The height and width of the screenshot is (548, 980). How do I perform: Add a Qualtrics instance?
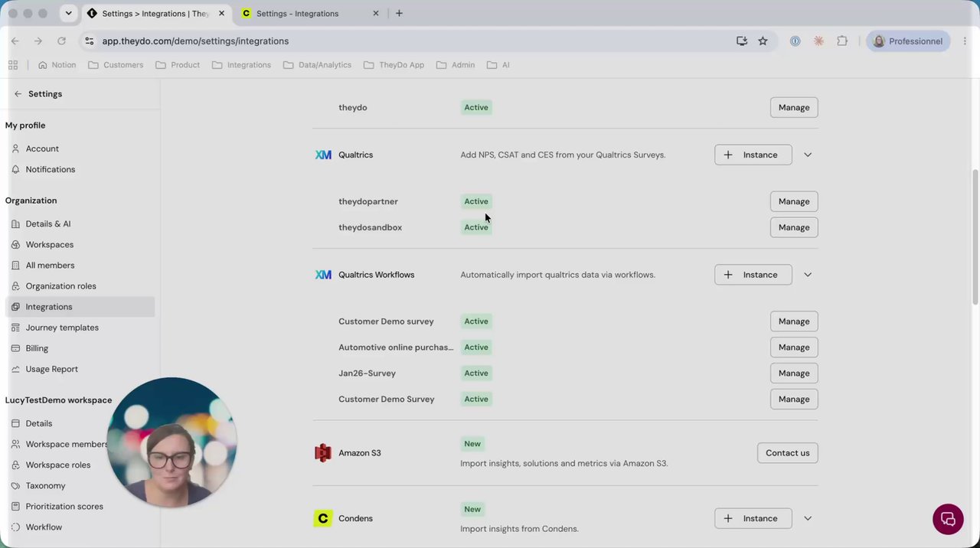(753, 155)
